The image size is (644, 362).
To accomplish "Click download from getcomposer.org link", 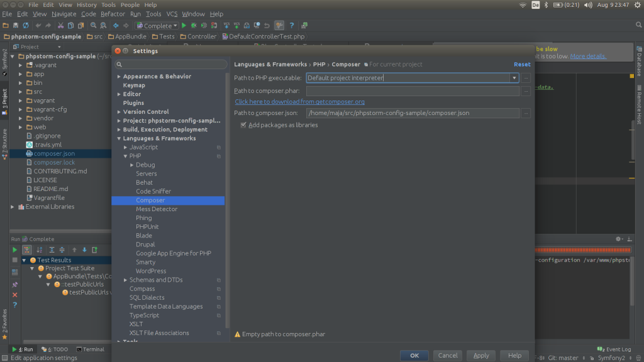I will click(299, 102).
